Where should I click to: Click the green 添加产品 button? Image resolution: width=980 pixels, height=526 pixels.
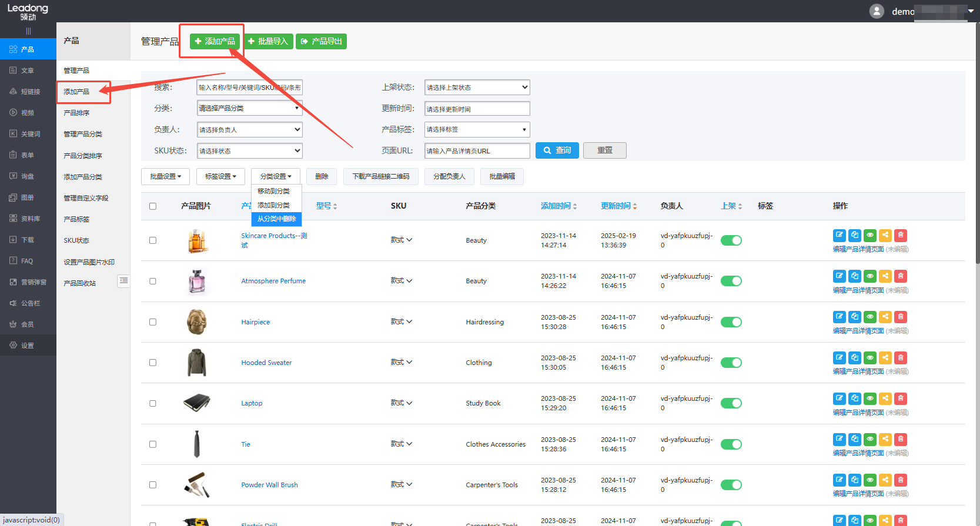[215, 41]
